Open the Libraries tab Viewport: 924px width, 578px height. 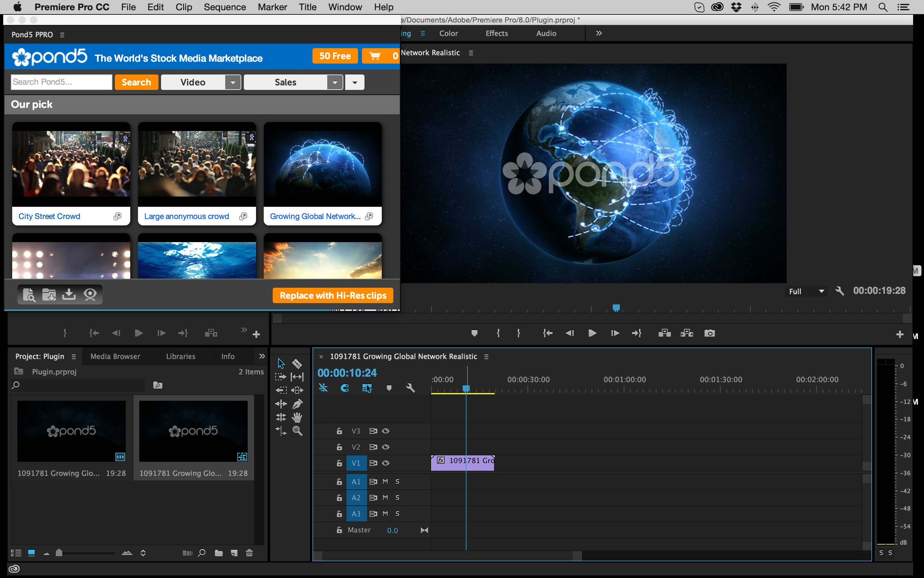point(181,356)
